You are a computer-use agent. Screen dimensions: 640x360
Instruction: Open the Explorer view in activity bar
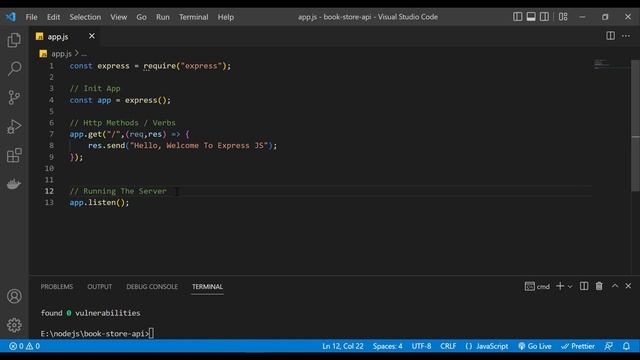[x=14, y=40]
